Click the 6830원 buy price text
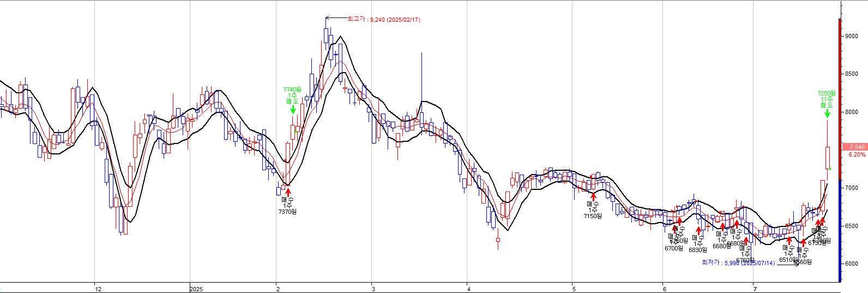868x293 pixels. tap(698, 250)
